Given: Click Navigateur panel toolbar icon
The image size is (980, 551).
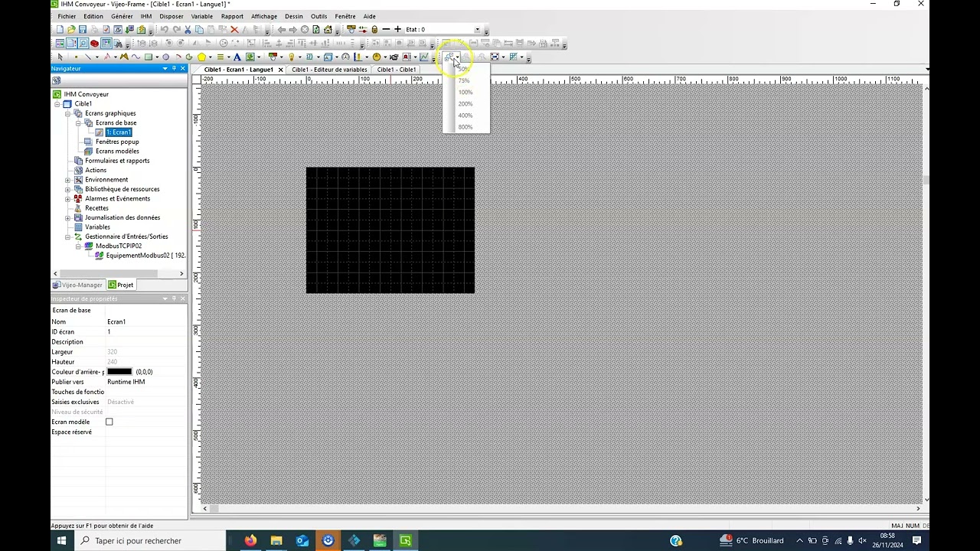Looking at the screenshot, I should coord(56,80).
